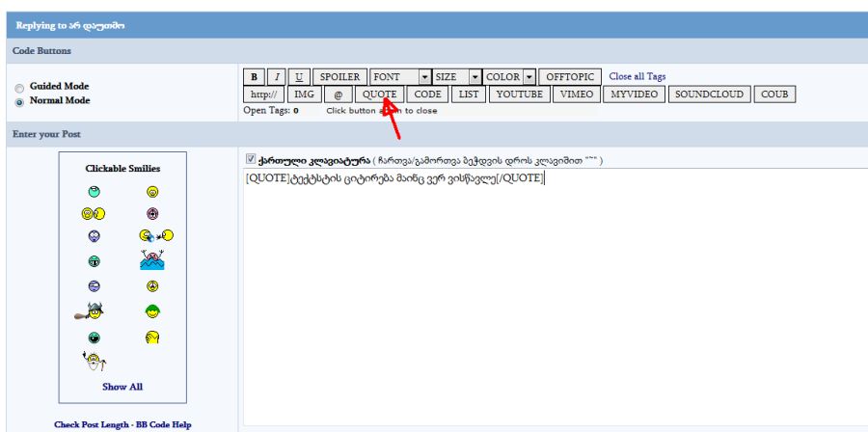Insert a link with the http:// button
Image resolution: width=868 pixels, height=432 pixels.
263,94
